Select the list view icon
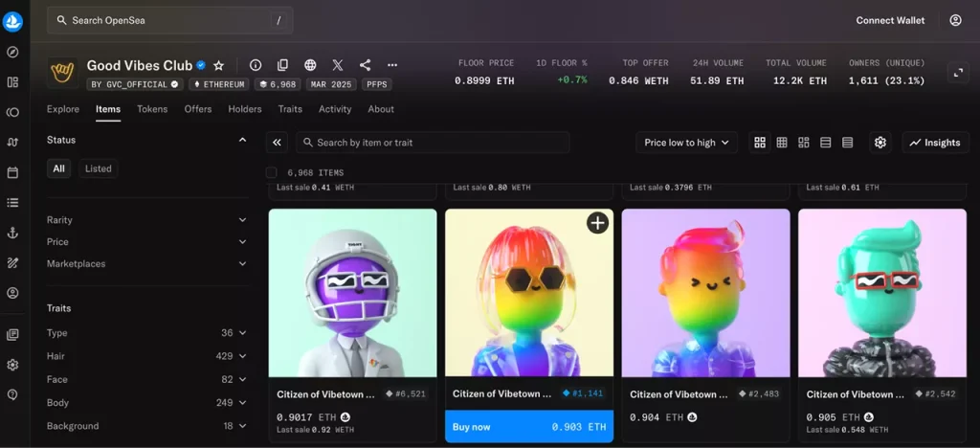Viewport: 980px width, 448px height. [x=826, y=143]
